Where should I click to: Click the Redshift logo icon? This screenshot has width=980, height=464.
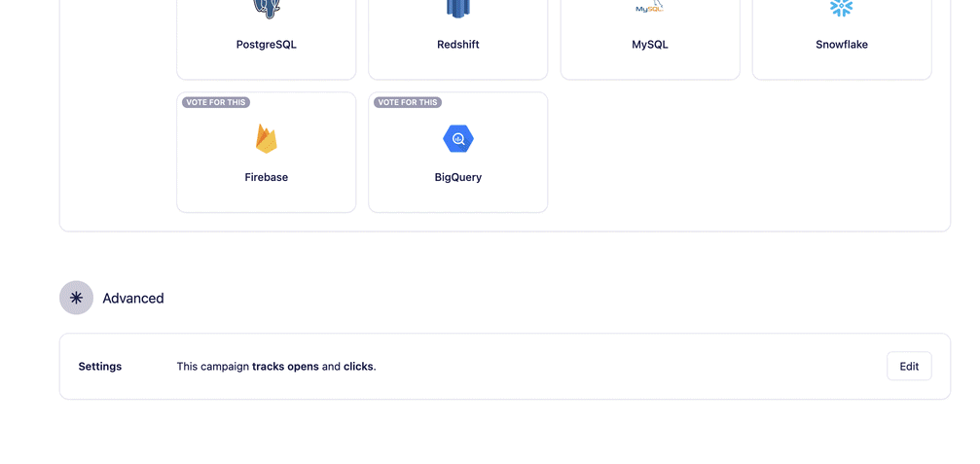point(458,8)
